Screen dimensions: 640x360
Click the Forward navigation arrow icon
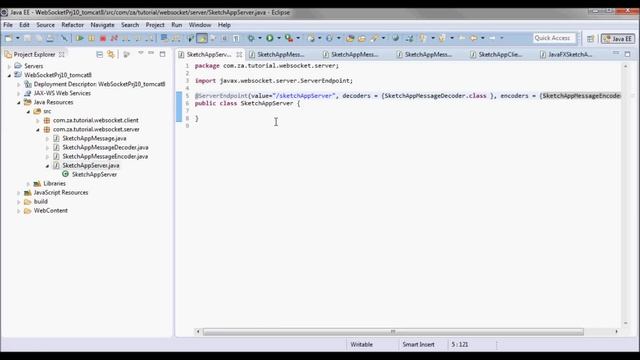pyautogui.click(x=492, y=38)
